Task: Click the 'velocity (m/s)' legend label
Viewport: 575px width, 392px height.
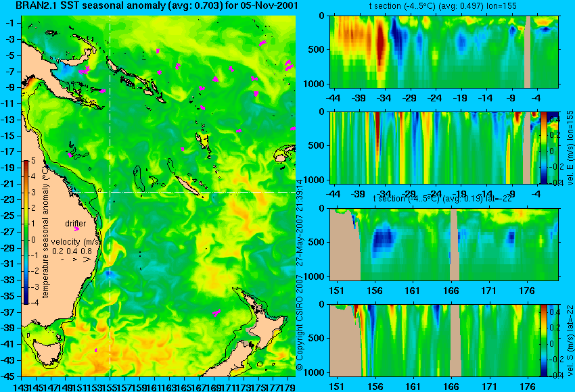Action: [76, 242]
